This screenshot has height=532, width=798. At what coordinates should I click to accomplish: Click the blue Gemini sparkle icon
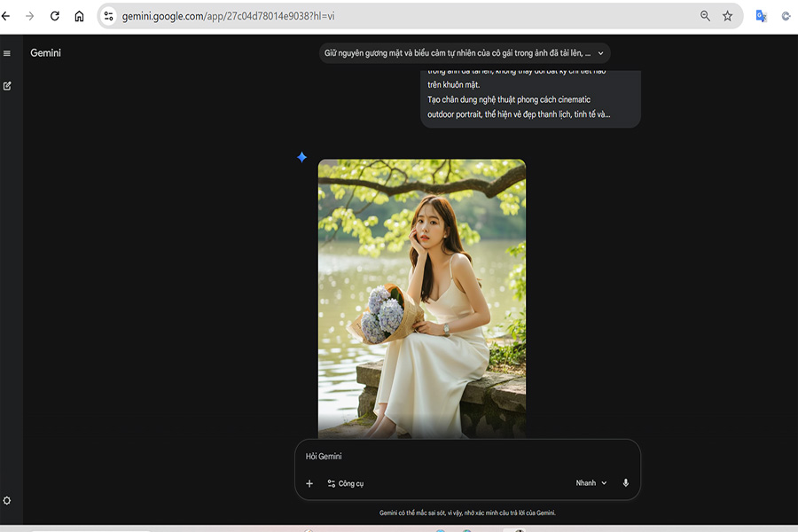[301, 157]
